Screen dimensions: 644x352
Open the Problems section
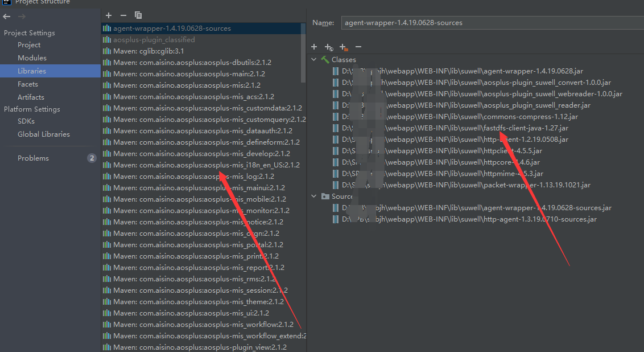(33, 158)
